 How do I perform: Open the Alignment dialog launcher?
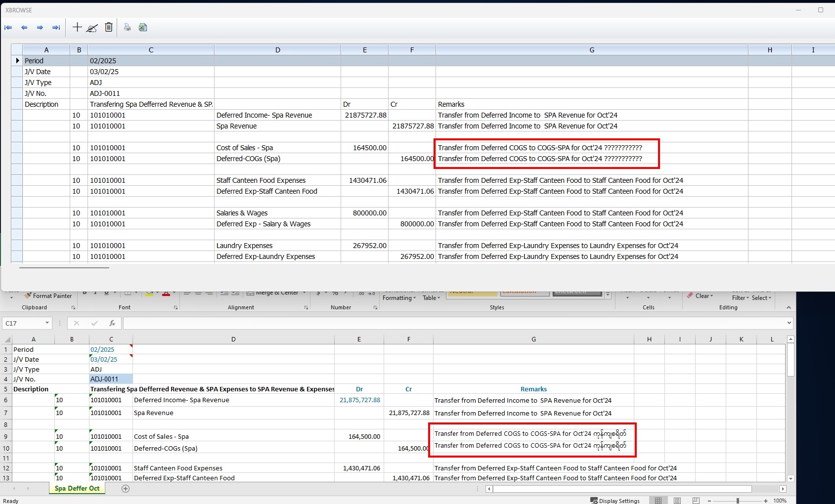tap(306, 308)
